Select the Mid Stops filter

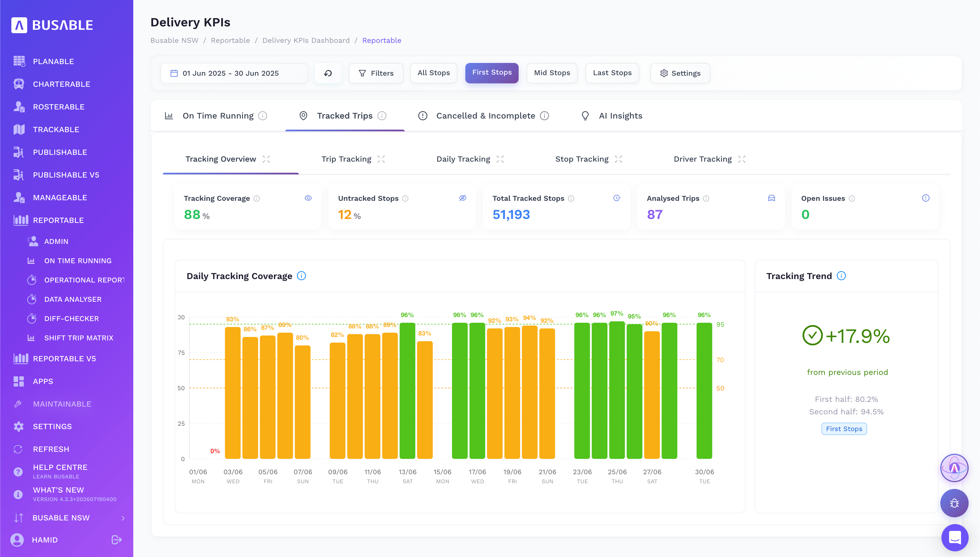pos(552,73)
